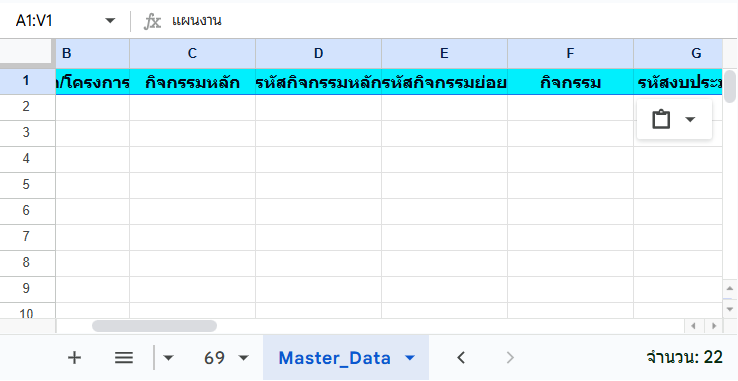Select column E header
The width and height of the screenshot is (738, 381).
(x=444, y=53)
